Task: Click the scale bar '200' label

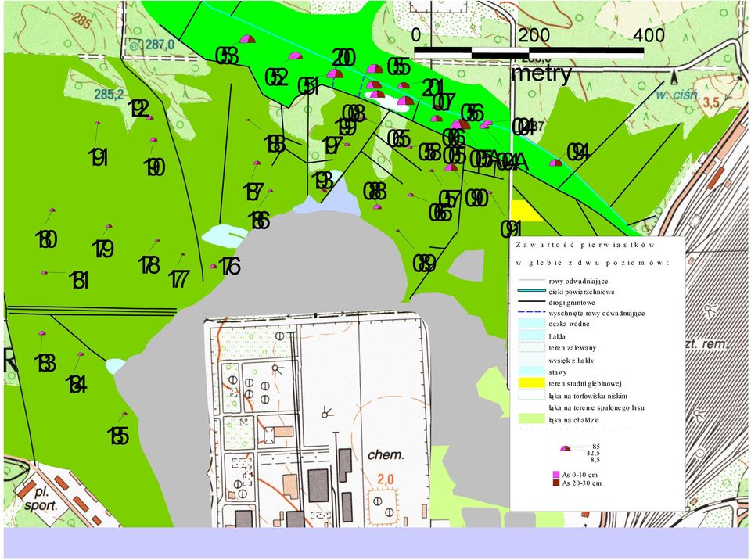Action: pos(534,35)
